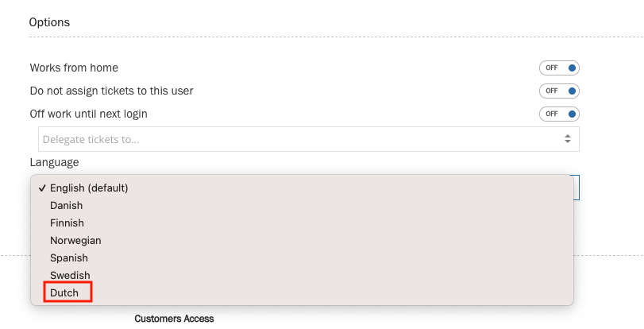The width and height of the screenshot is (644, 329).
Task: Click Do not assign tickets to this user label
Action: point(111,91)
